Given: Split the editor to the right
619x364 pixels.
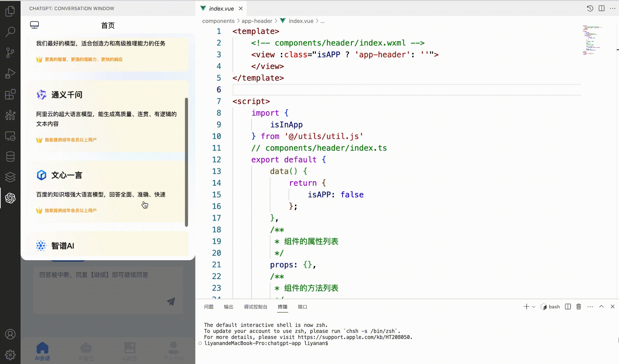Looking at the screenshot, I should click(601, 8).
